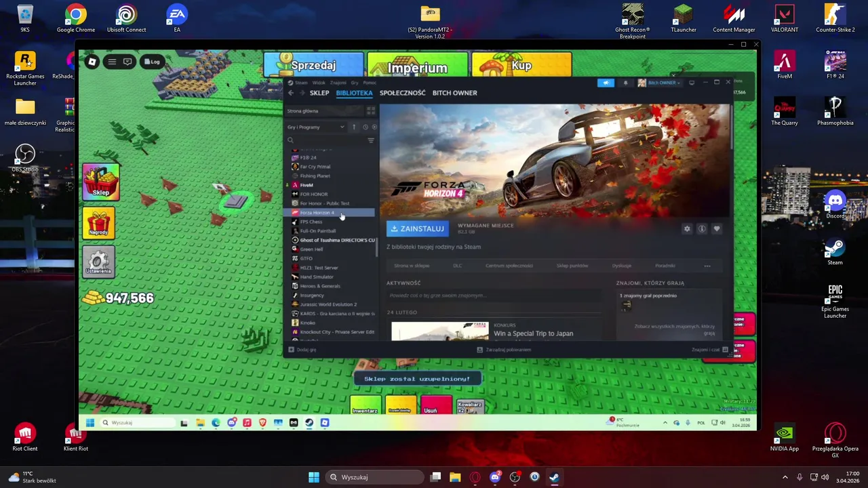Click the sort ascending arrow icon
This screenshot has width=868, height=488.
pyautogui.click(x=353, y=127)
